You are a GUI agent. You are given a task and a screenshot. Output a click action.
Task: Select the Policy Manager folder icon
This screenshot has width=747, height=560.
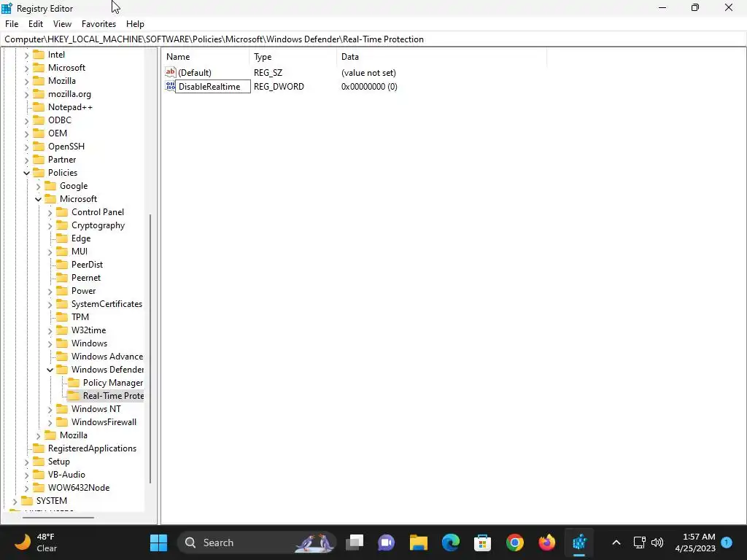[74, 382]
